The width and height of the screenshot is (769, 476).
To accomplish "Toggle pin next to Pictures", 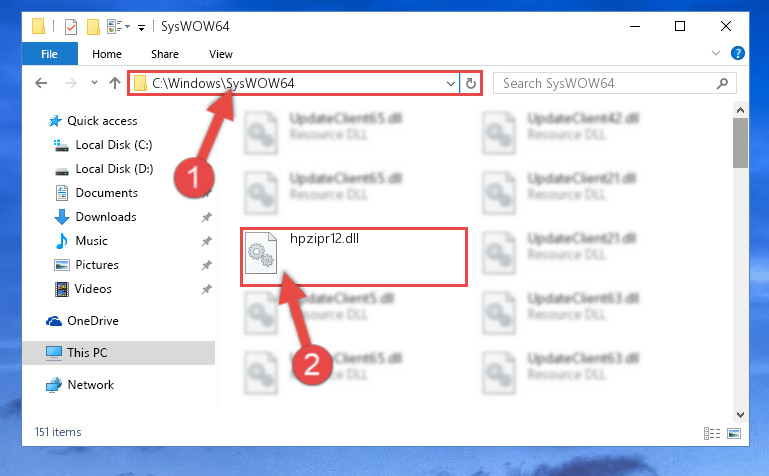I will 206,265.
